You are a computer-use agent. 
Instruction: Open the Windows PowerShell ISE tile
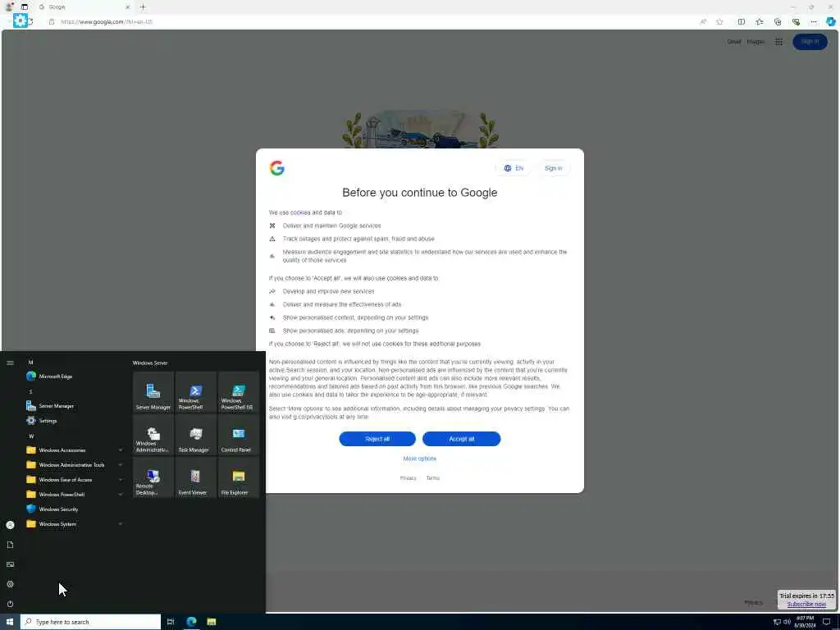click(x=239, y=392)
